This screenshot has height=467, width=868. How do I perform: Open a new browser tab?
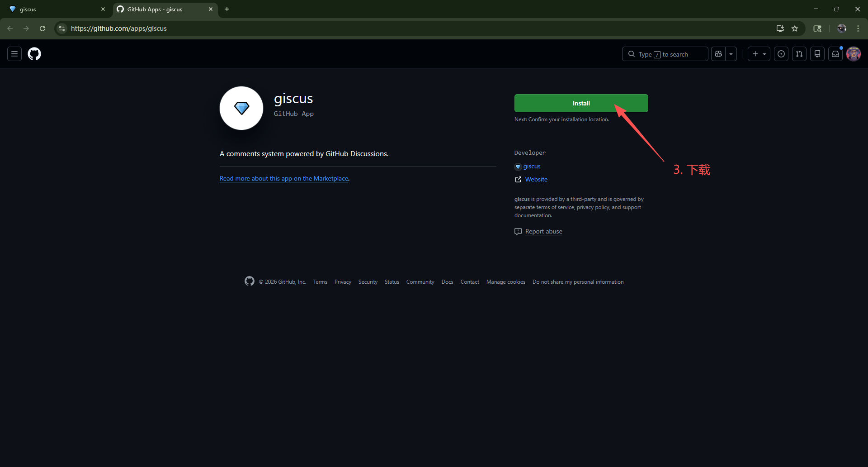click(227, 9)
